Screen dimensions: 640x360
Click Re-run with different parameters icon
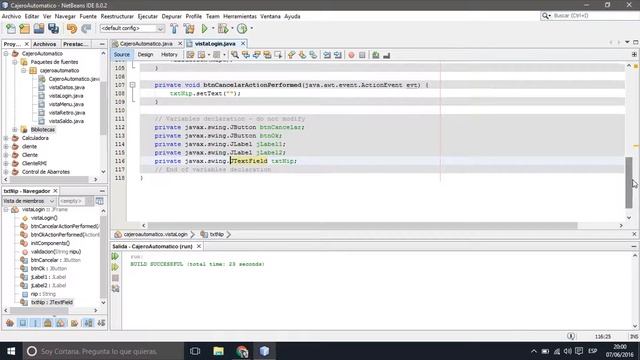point(116,267)
